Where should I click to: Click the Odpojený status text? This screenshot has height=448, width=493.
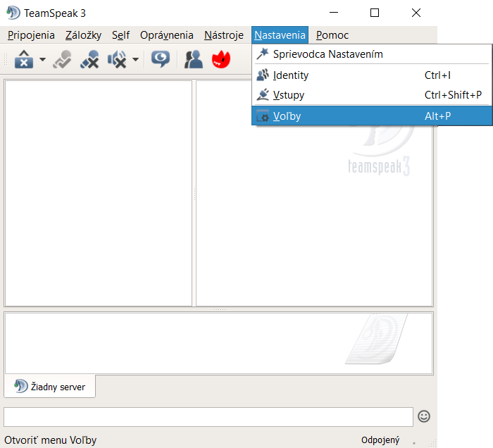tap(380, 440)
